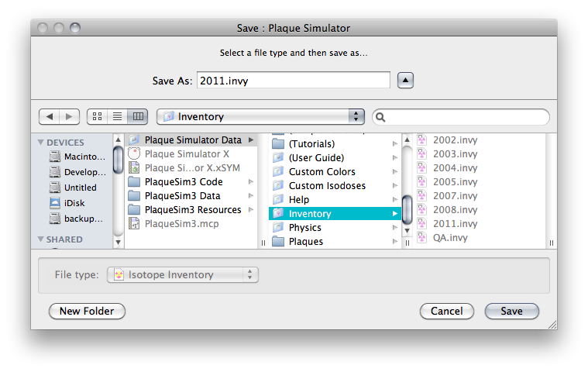Switch to column view
The width and height of the screenshot is (588, 372).
(138, 116)
